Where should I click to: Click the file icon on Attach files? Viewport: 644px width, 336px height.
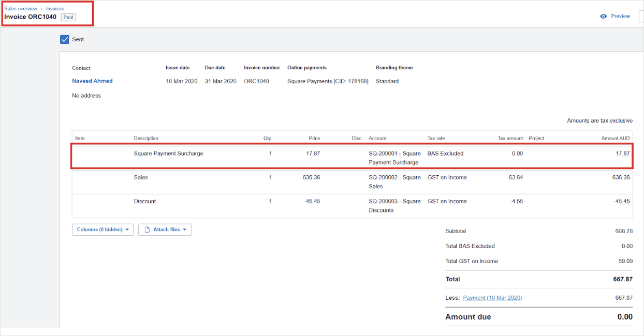pos(147,230)
